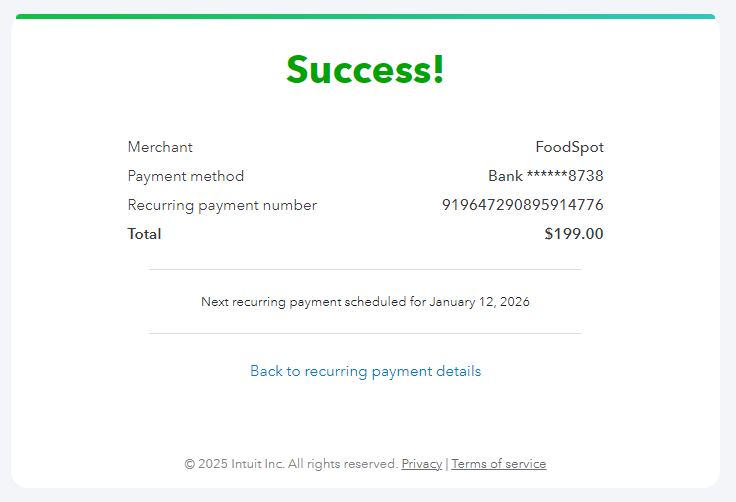Select the Payment method label
Image resolution: width=736 pixels, height=502 pixels.
tap(185, 176)
